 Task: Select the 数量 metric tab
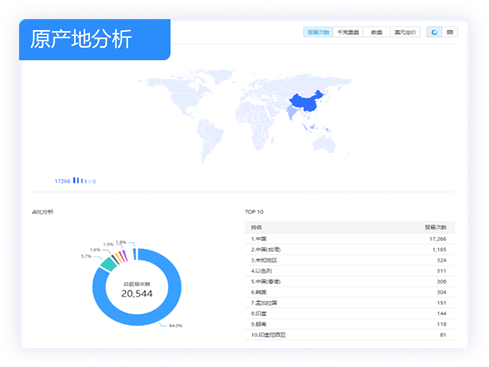click(377, 32)
